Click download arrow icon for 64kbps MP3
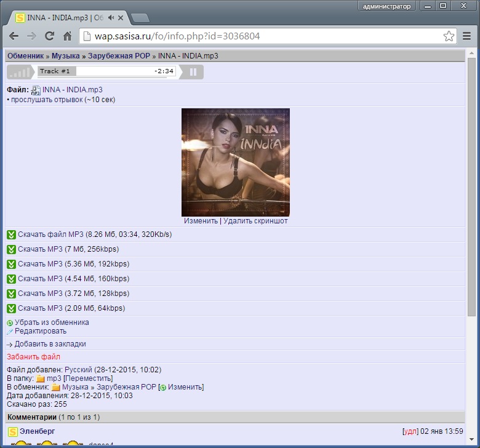Image resolution: width=480 pixels, height=448 pixels. 11,308
